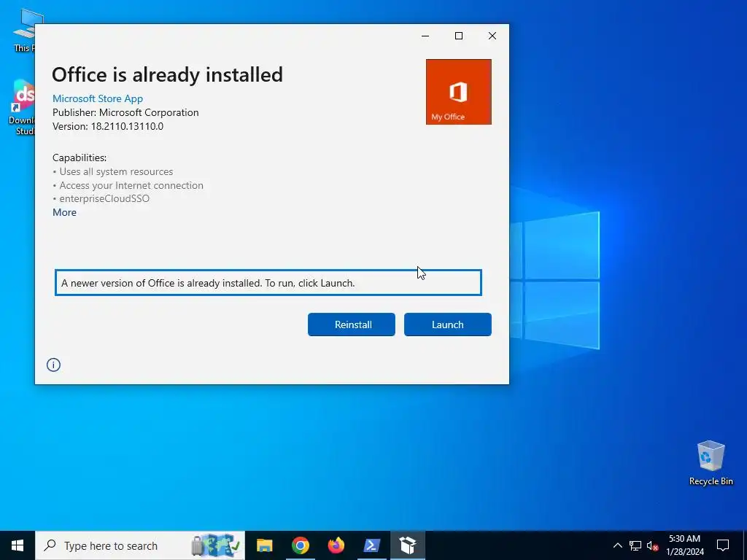Screen dimensions: 747x560
Task: Click 'Publisher: Microsoft Corporation' text
Action: [x=125, y=112]
